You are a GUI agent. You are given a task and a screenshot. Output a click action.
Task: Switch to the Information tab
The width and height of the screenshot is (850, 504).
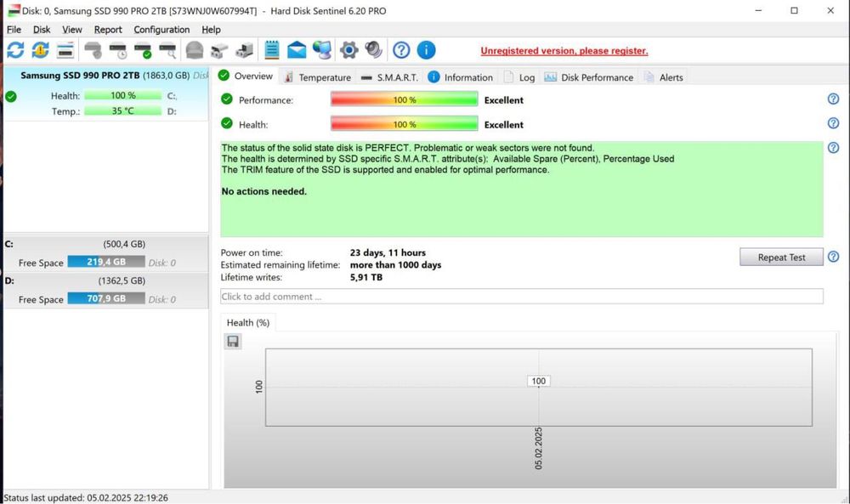click(461, 77)
